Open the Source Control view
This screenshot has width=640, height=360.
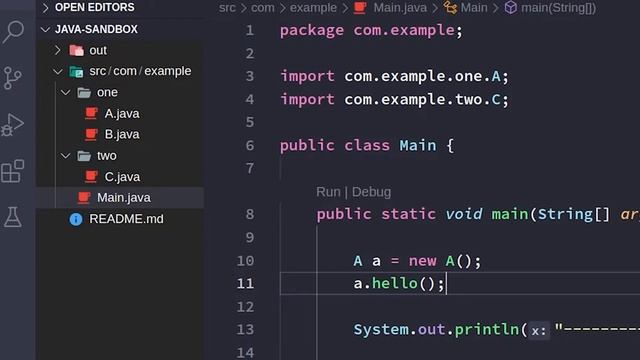point(12,78)
